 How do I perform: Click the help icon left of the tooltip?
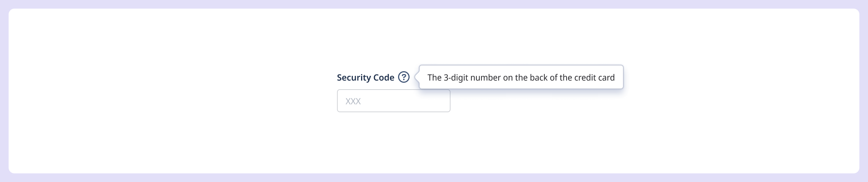[404, 77]
